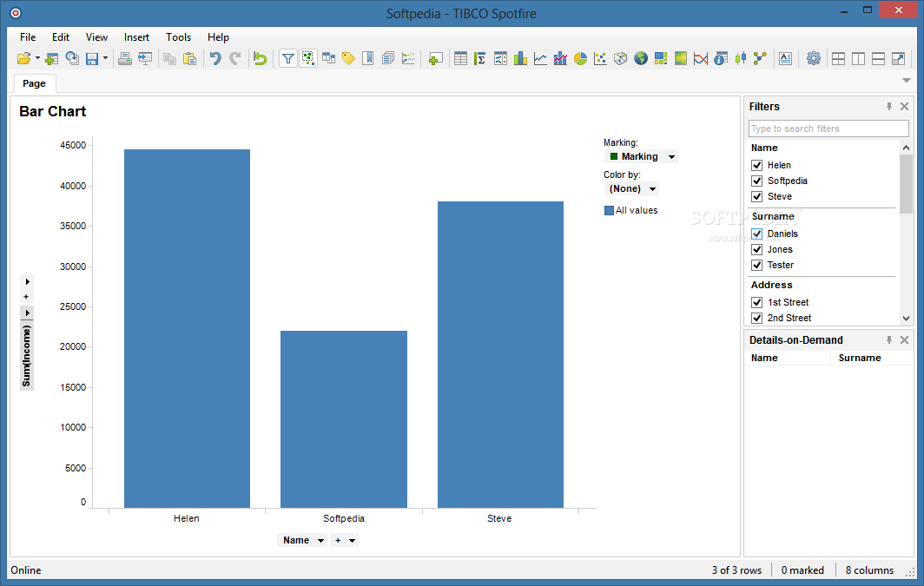Pin the Filters panel
The image size is (924, 586).
(x=889, y=107)
